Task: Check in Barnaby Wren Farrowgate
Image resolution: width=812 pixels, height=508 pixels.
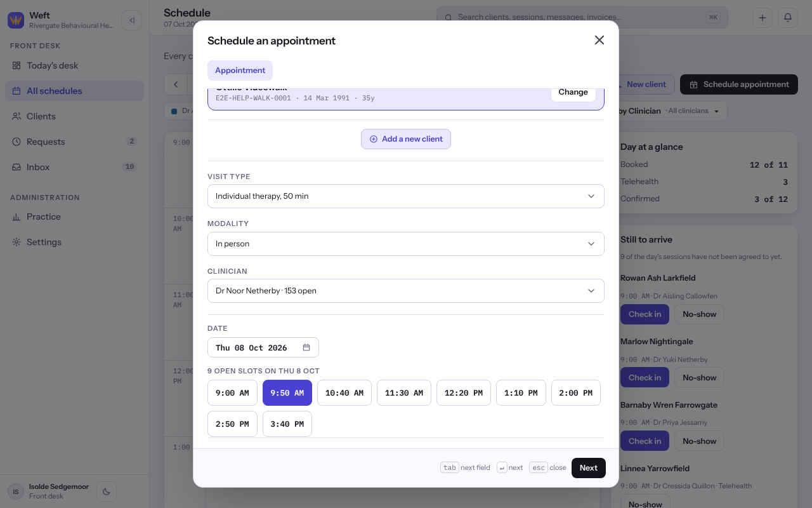Action: [x=645, y=441]
